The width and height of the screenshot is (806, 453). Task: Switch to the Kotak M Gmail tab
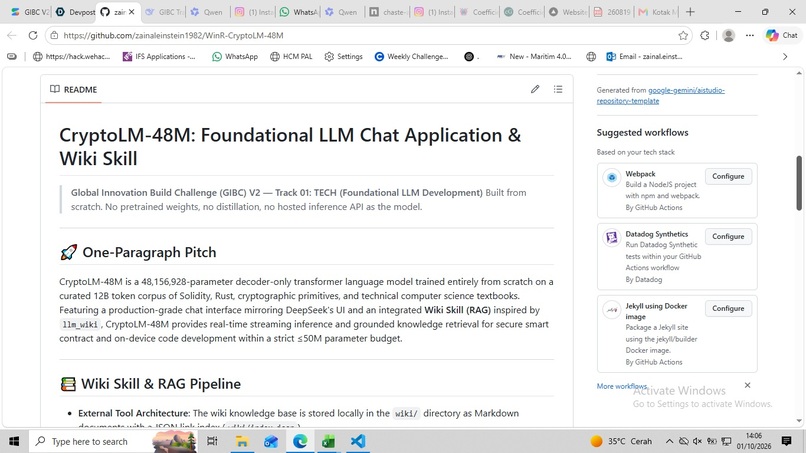[657, 12]
